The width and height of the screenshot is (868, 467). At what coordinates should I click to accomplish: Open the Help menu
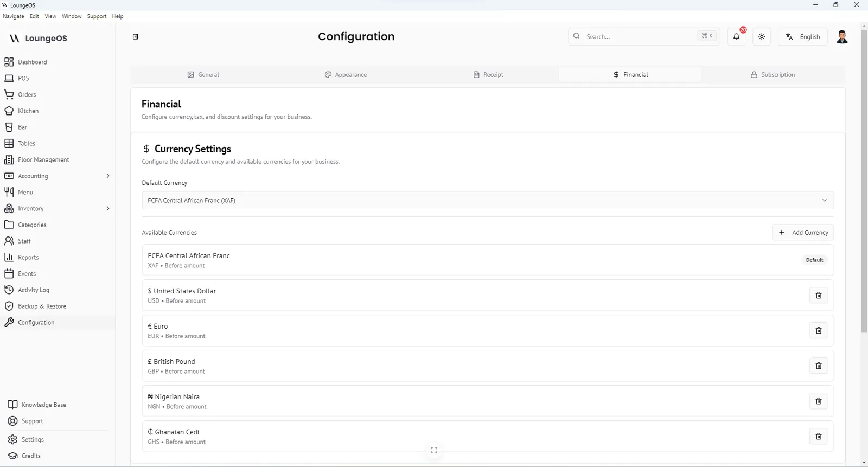(x=118, y=16)
